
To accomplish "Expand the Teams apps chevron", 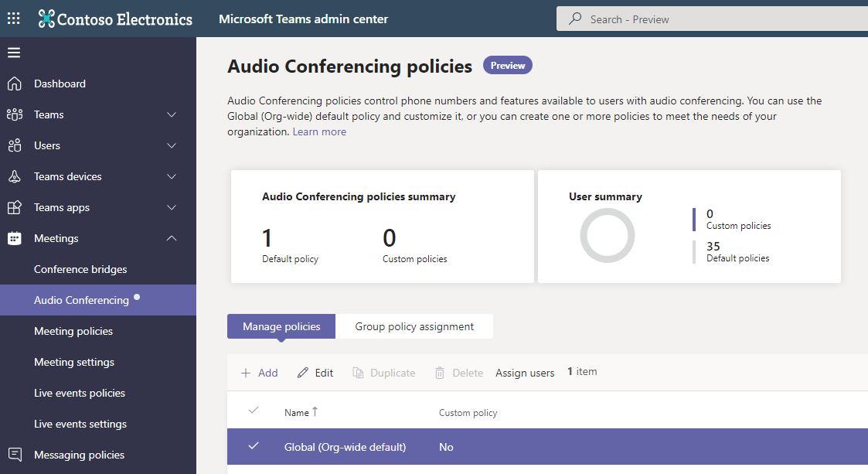I will tap(172, 208).
